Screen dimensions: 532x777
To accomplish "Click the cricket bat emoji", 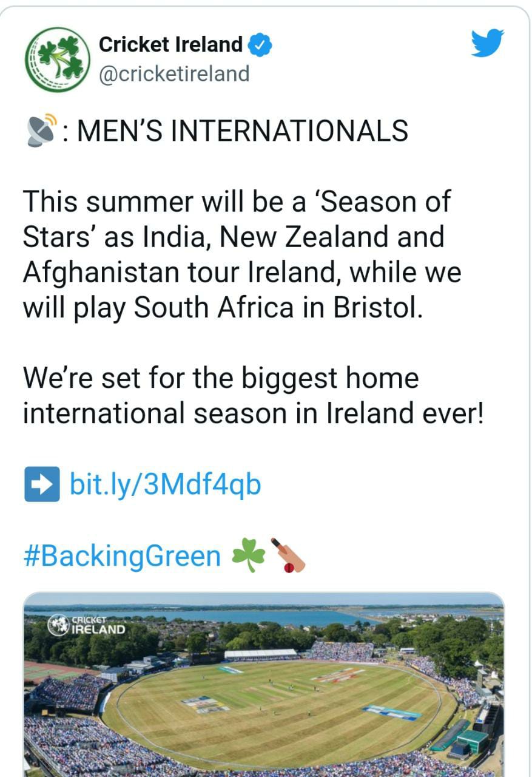I will click(x=288, y=555).
